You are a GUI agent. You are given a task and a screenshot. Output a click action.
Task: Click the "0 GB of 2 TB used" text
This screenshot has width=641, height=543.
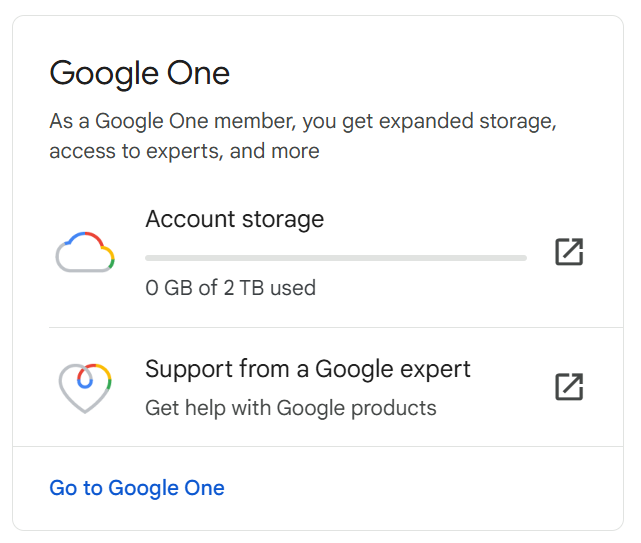230,288
